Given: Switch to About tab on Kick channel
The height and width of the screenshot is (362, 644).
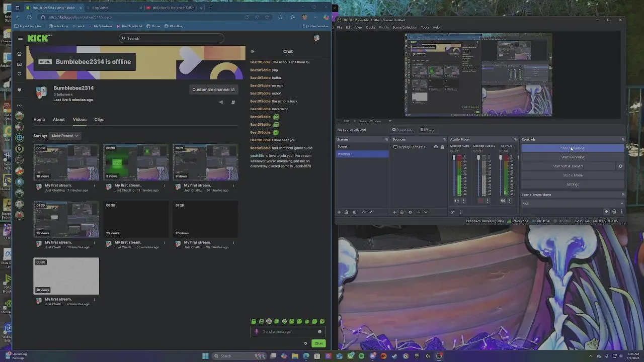Looking at the screenshot, I should (59, 120).
